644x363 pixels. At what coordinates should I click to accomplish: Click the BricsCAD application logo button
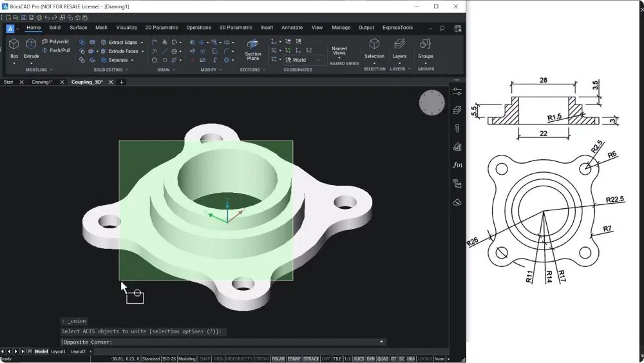click(10, 28)
